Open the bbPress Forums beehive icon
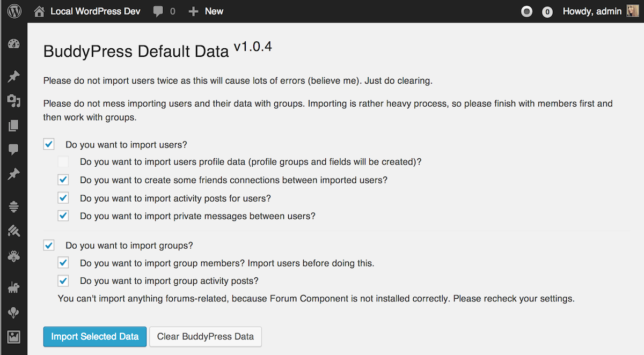644x355 pixels. tap(14, 206)
